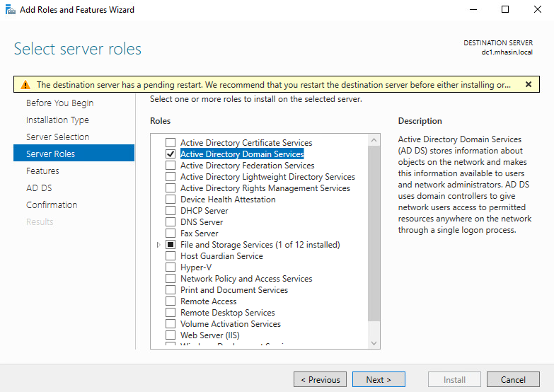Click the wizard icon in the title bar
Viewport: 554px width, 392px height.
coord(10,9)
